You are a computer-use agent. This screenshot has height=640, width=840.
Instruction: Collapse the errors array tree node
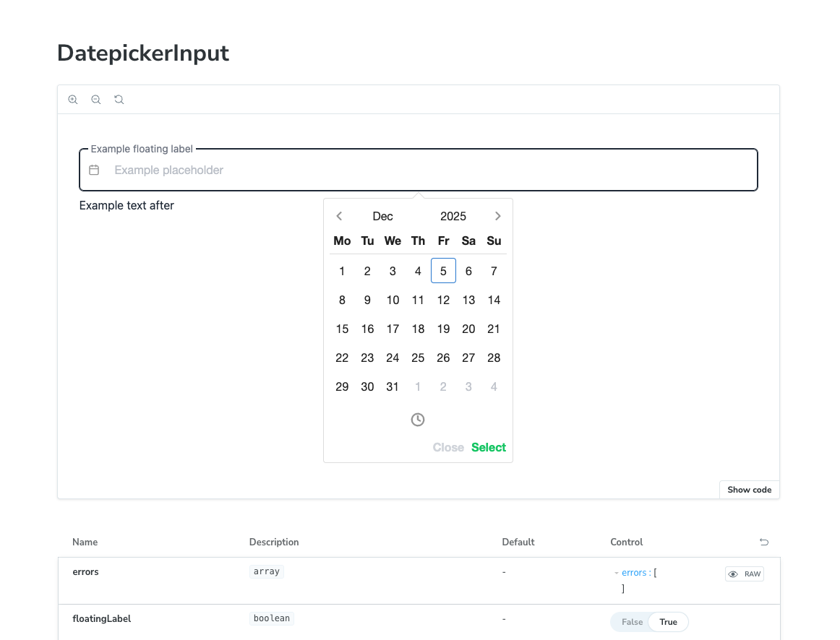point(617,574)
